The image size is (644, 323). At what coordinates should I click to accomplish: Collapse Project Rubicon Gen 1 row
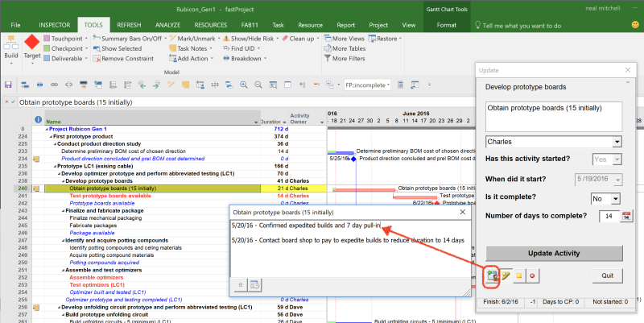pos(47,129)
